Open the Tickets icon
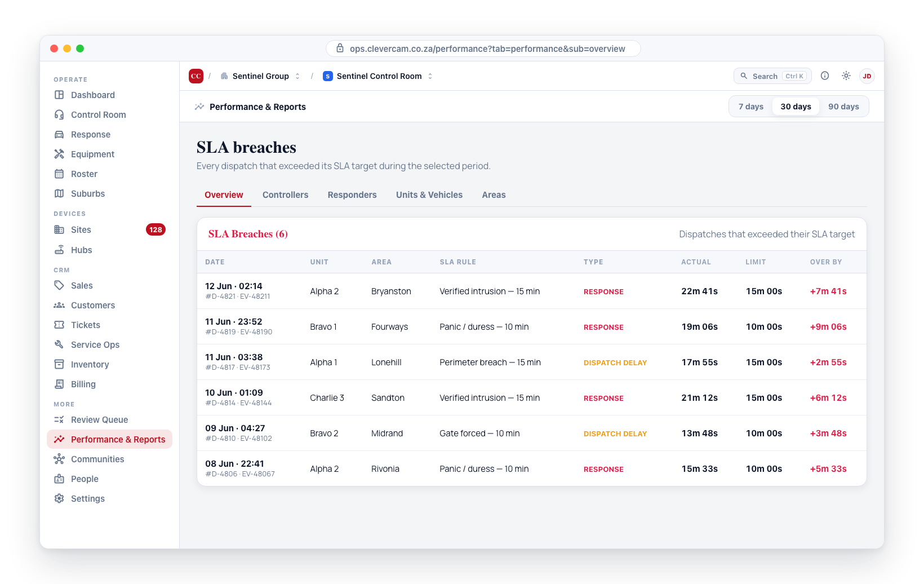Screen dimensions: 924x584 [59, 325]
